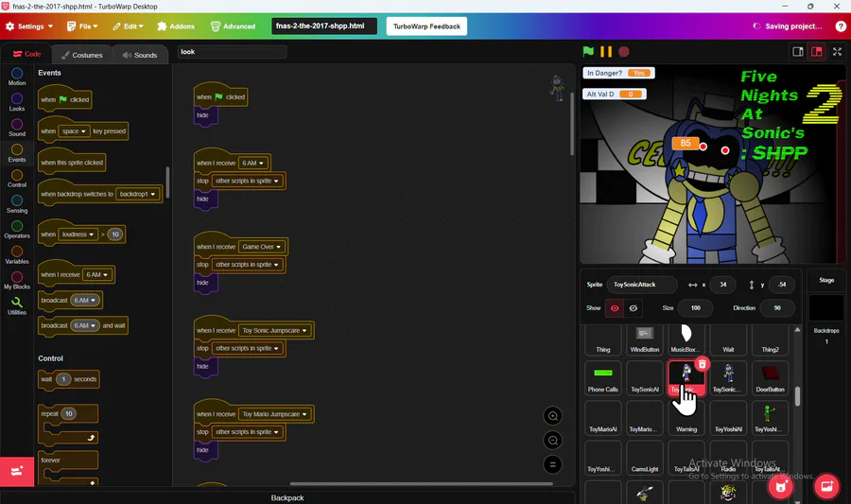The image size is (851, 504).
Task: Open loudness dropdown in palette block
Action: coord(78,235)
